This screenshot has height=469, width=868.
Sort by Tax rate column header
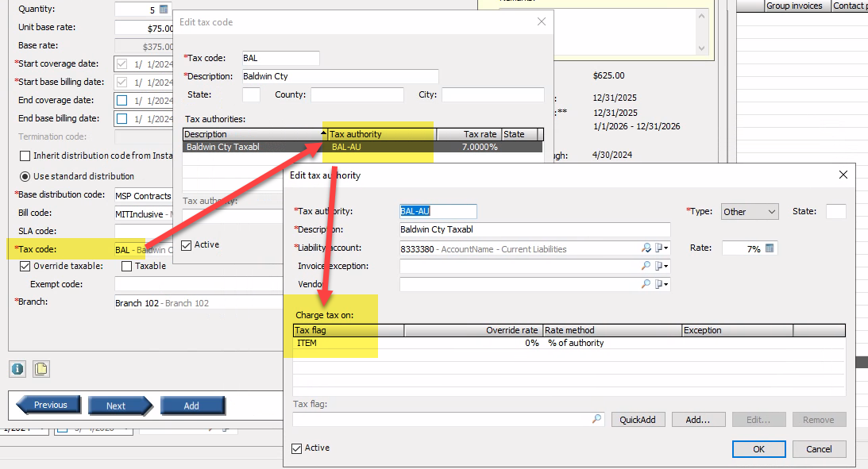click(x=469, y=134)
